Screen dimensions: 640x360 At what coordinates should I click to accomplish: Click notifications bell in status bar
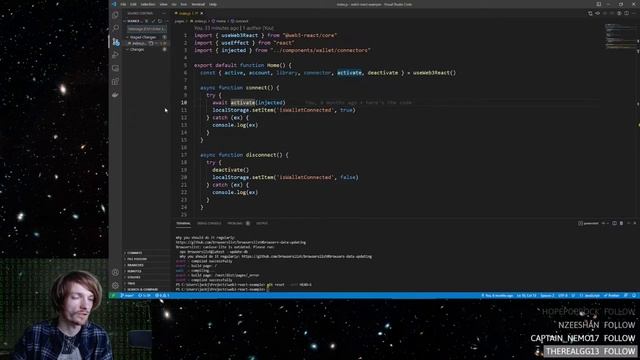634,296
